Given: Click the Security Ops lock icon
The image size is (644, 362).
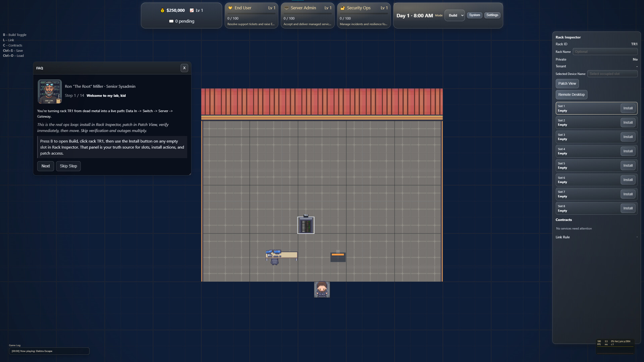Looking at the screenshot, I should pos(342,8).
